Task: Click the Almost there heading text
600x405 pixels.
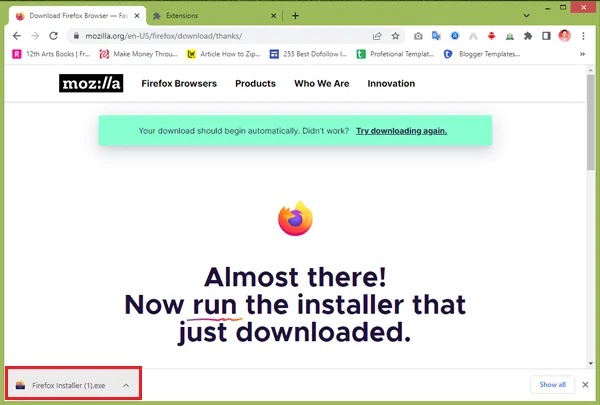Action: point(295,277)
